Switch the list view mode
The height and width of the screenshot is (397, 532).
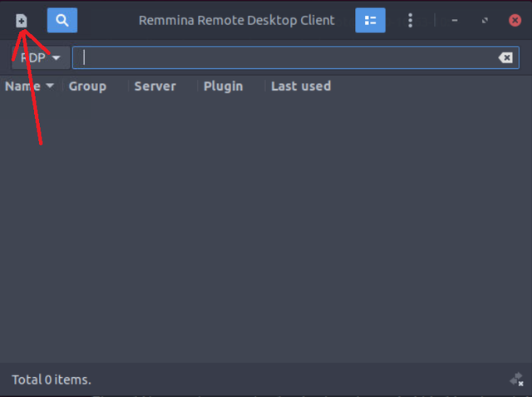click(370, 20)
